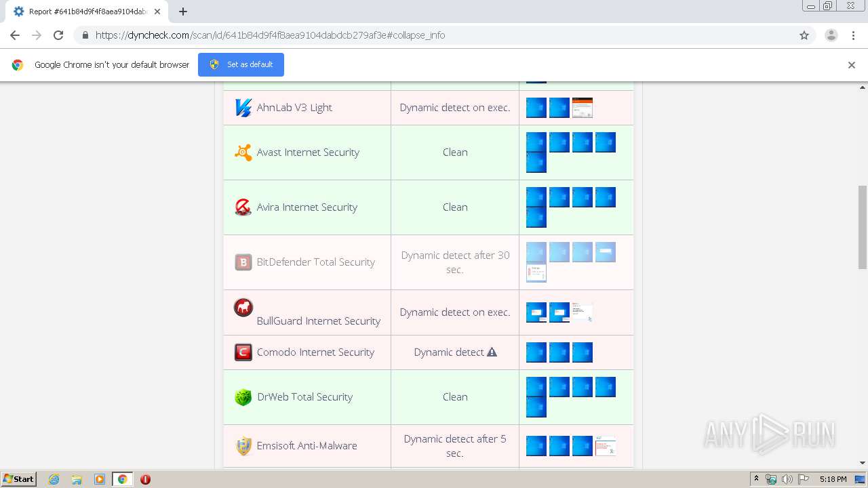Open the Chrome three-dot menu
Image resolution: width=868 pixels, height=488 pixels.
[854, 35]
